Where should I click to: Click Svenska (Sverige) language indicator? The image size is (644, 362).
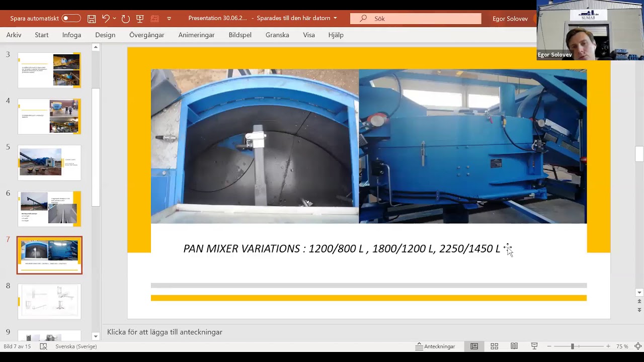[76, 346]
